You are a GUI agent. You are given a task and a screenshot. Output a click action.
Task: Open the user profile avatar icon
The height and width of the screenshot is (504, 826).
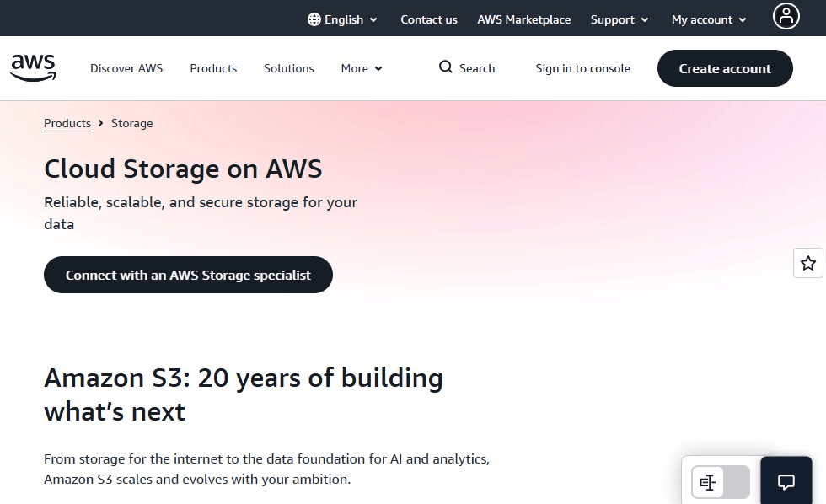click(x=786, y=16)
